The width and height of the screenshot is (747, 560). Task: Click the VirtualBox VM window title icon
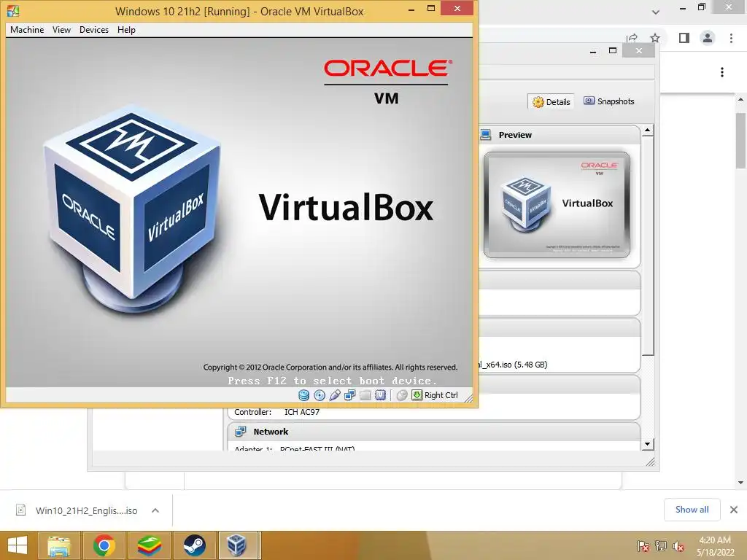pyautogui.click(x=13, y=10)
